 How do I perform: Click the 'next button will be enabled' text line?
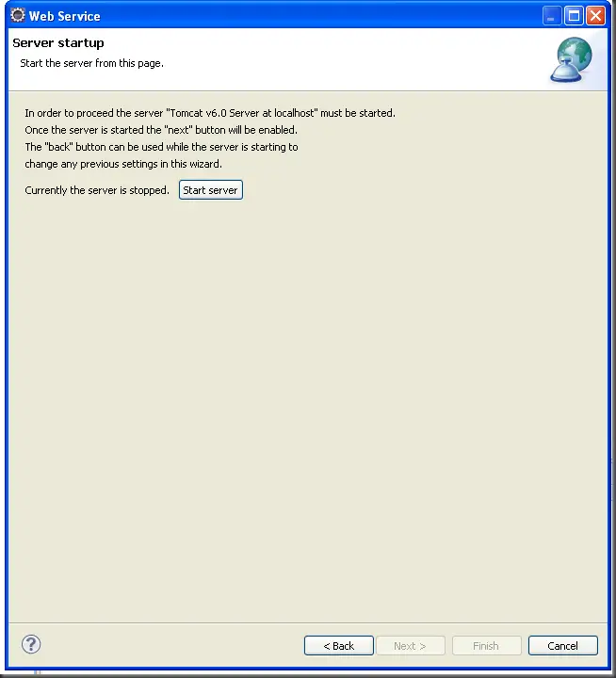pos(161,130)
